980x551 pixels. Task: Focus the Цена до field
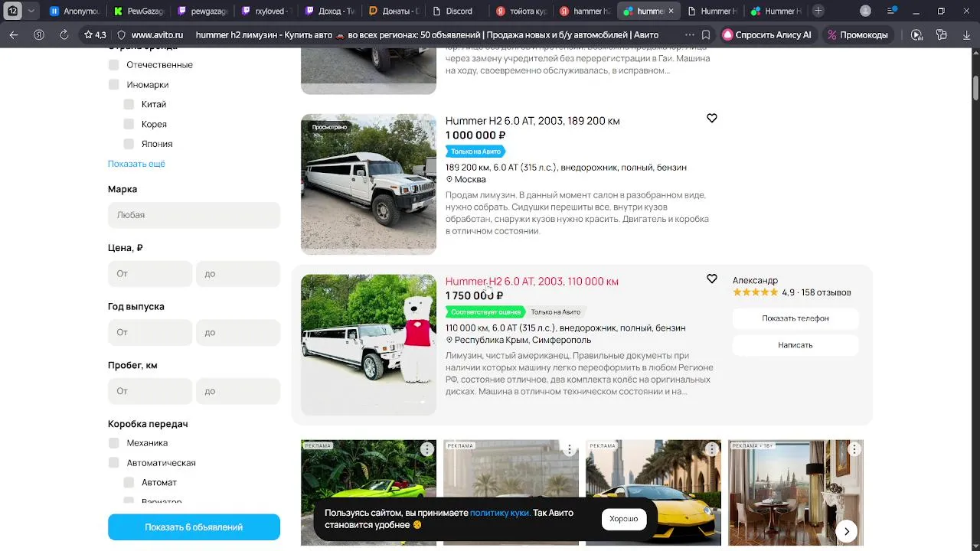(238, 273)
